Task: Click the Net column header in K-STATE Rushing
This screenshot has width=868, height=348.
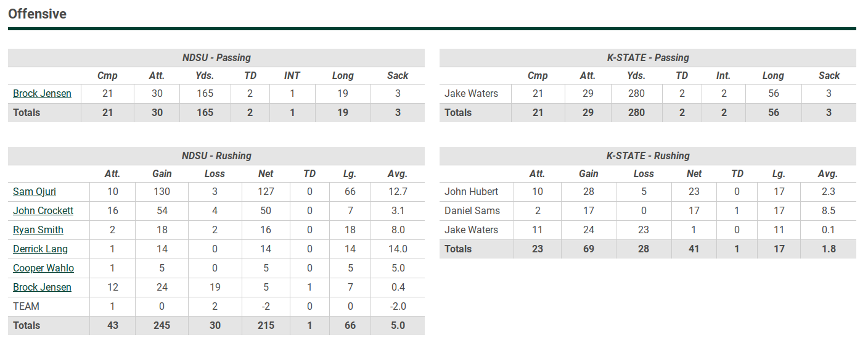Action: pyautogui.click(x=694, y=174)
